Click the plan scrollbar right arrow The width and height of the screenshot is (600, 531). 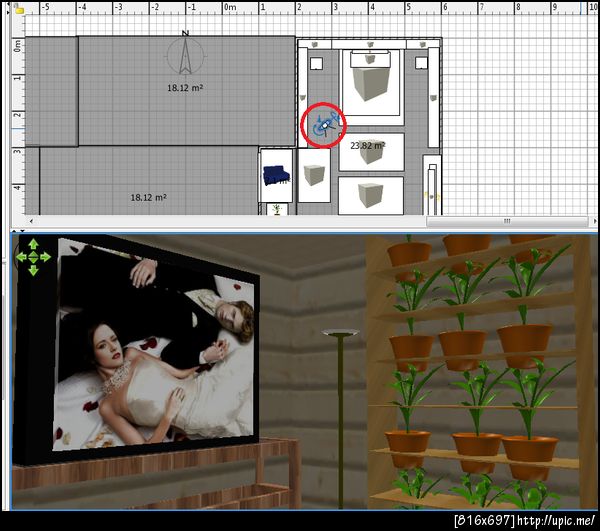click(x=595, y=221)
